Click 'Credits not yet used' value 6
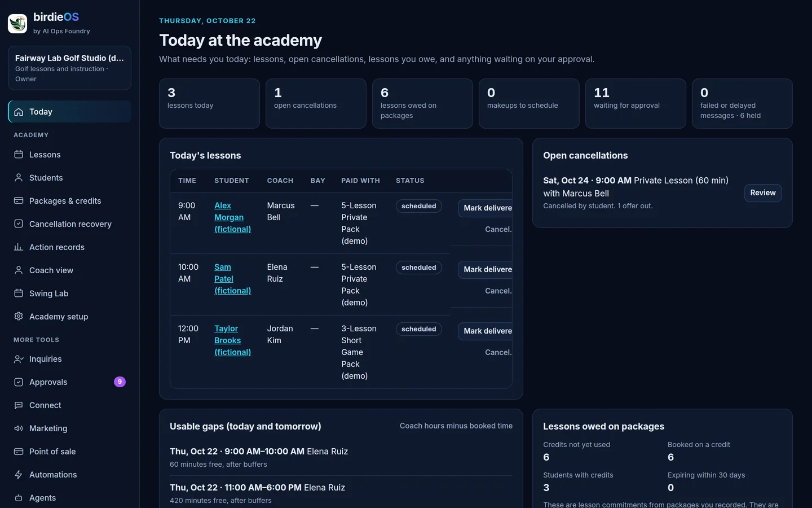 pos(546,457)
